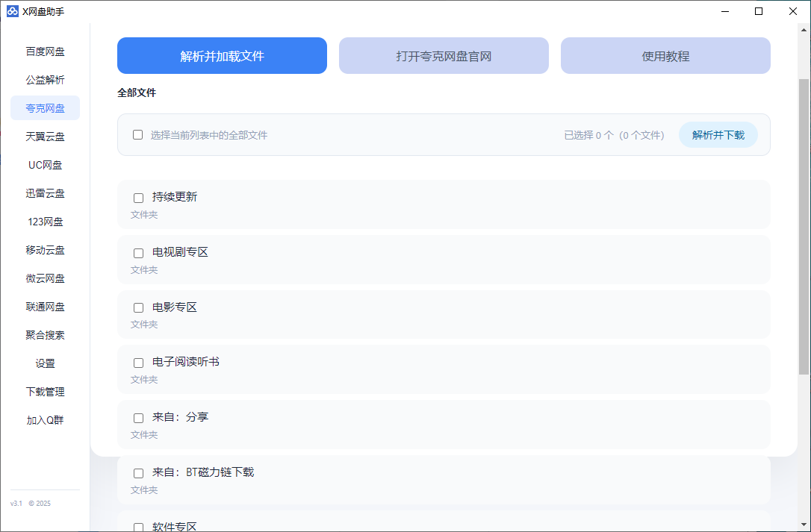
Task: Click the vertical scrollbar on the right
Action: 804,224
